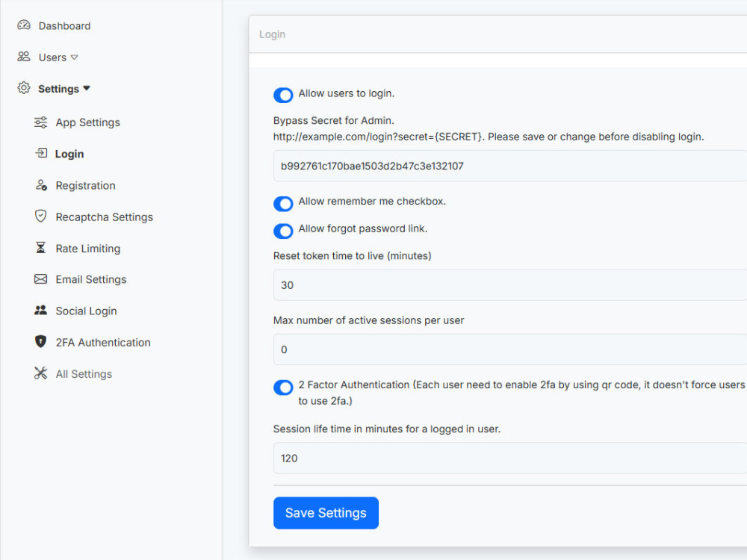This screenshot has height=560, width=747.
Task: Click the Settings gear icon
Action: click(x=24, y=88)
